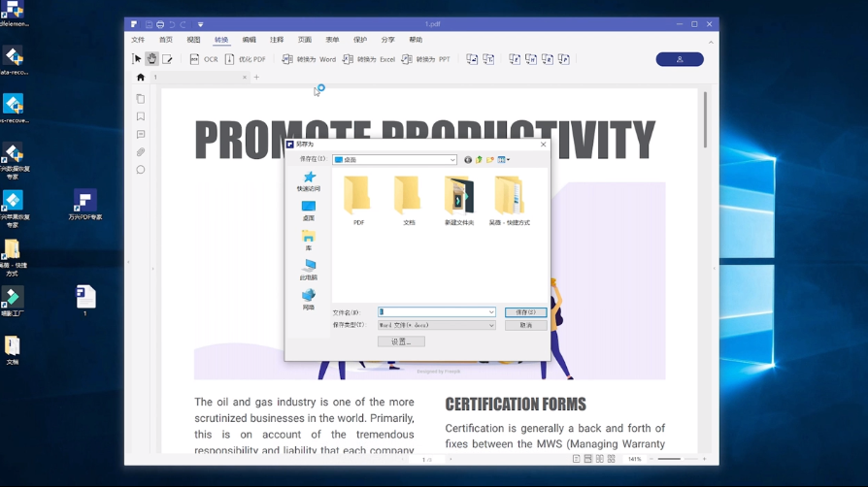The height and width of the screenshot is (487, 868).
Task: Open the 万兴PDF专家 desktop shortcut
Action: tap(84, 205)
